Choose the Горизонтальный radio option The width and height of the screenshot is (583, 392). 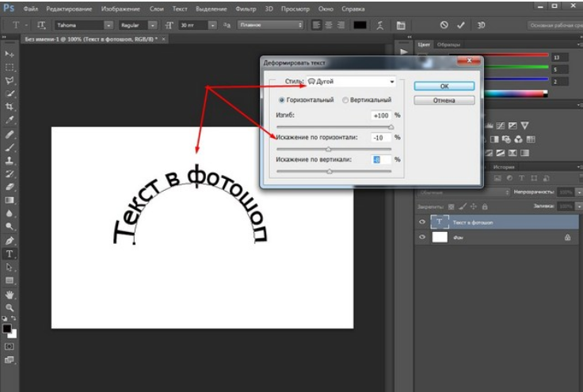(281, 101)
